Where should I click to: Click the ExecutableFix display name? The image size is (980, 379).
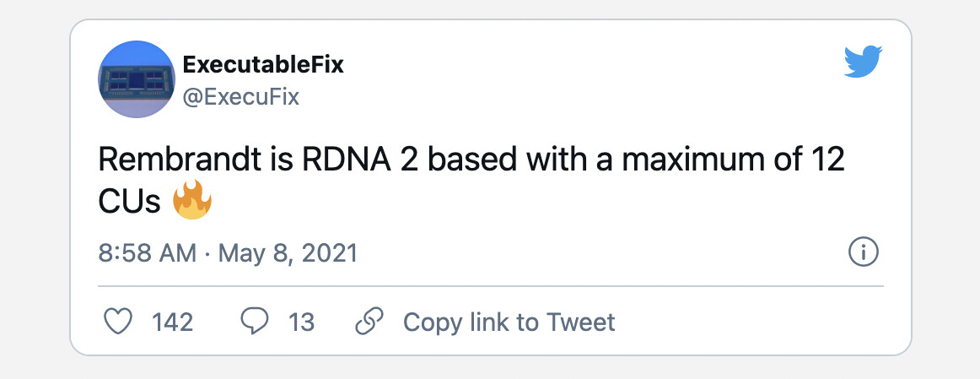263,64
